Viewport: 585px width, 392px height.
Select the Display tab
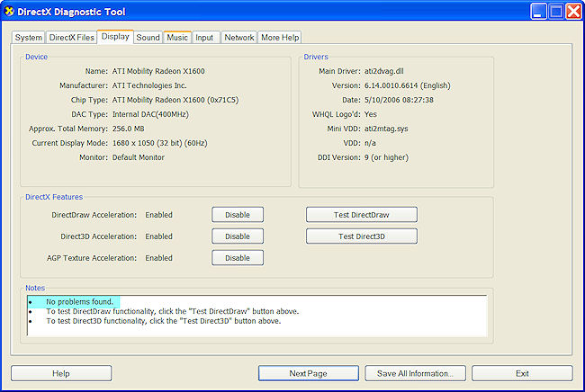pos(115,37)
